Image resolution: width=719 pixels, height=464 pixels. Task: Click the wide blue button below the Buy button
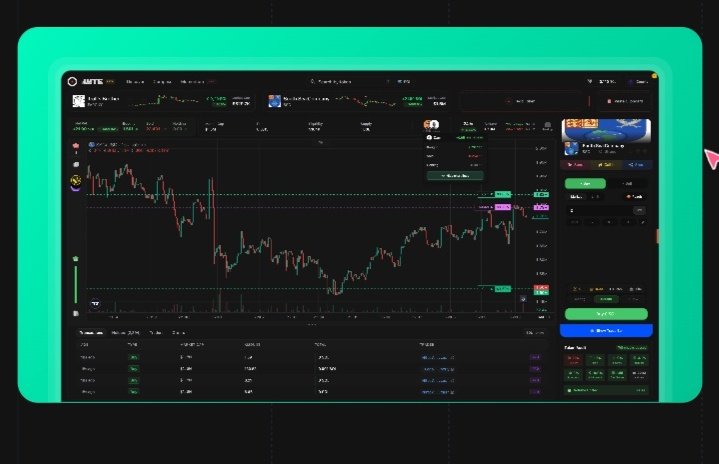coord(606,330)
